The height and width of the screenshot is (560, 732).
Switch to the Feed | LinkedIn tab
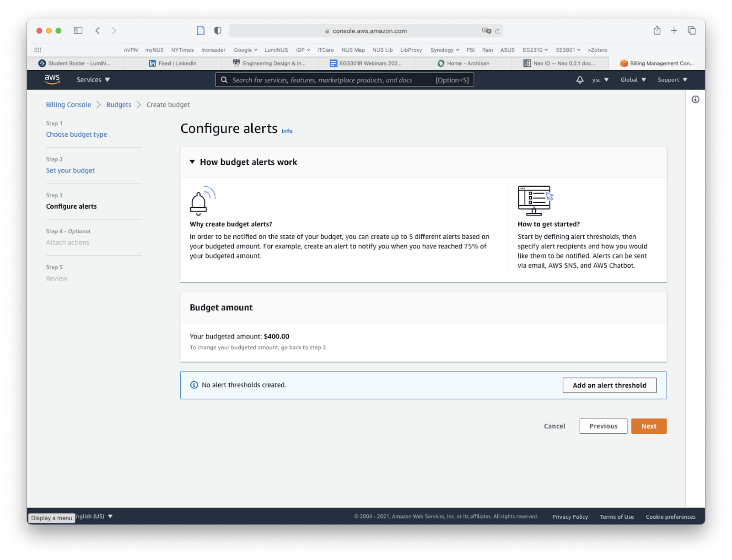coord(173,63)
